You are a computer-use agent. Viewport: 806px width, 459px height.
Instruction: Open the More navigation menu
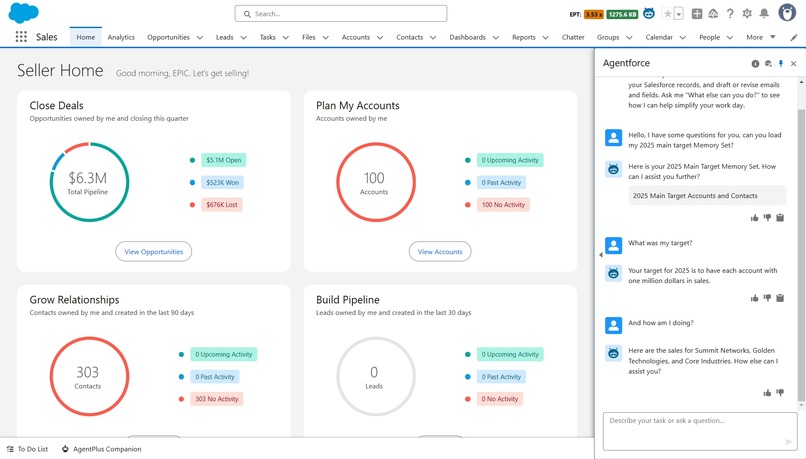(761, 38)
